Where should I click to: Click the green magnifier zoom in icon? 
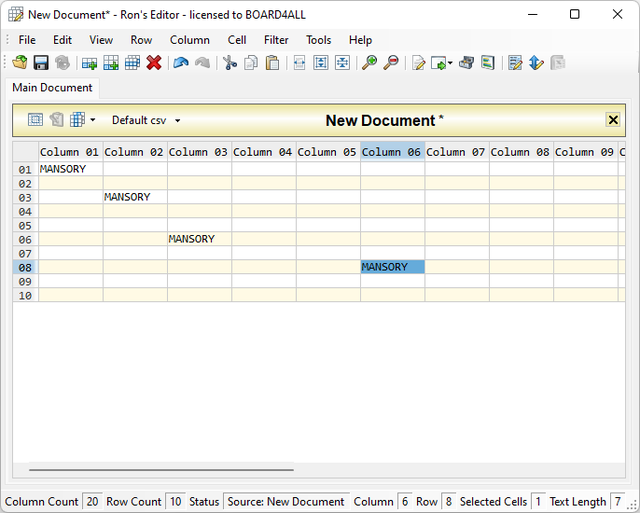369,62
